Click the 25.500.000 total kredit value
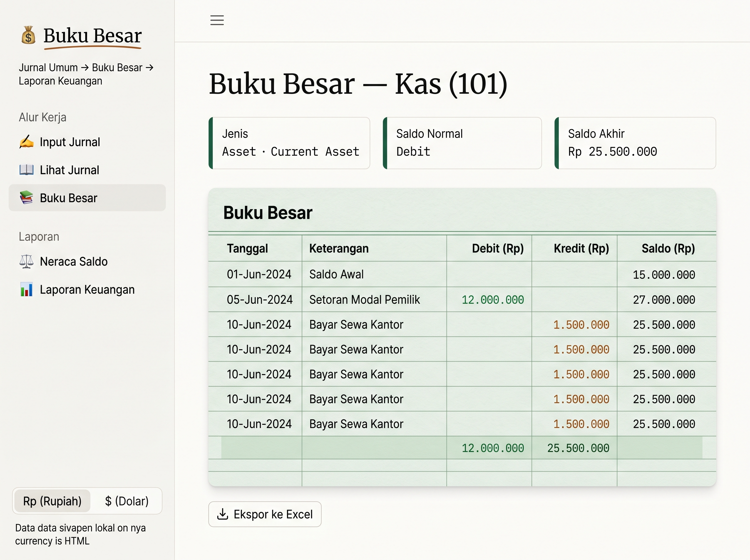Image resolution: width=750 pixels, height=560 pixels. (578, 448)
